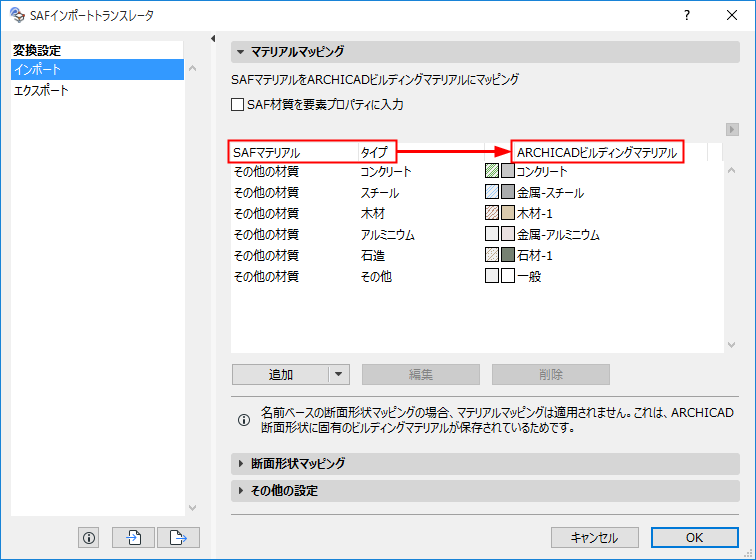Click 一般 building material name
This screenshot has height=560, width=756.
pyautogui.click(x=529, y=276)
